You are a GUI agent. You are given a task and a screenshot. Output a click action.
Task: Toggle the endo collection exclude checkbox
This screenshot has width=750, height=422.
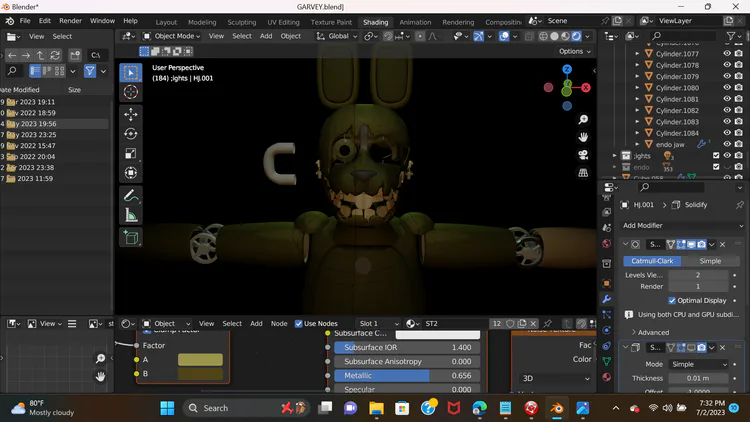(716, 167)
